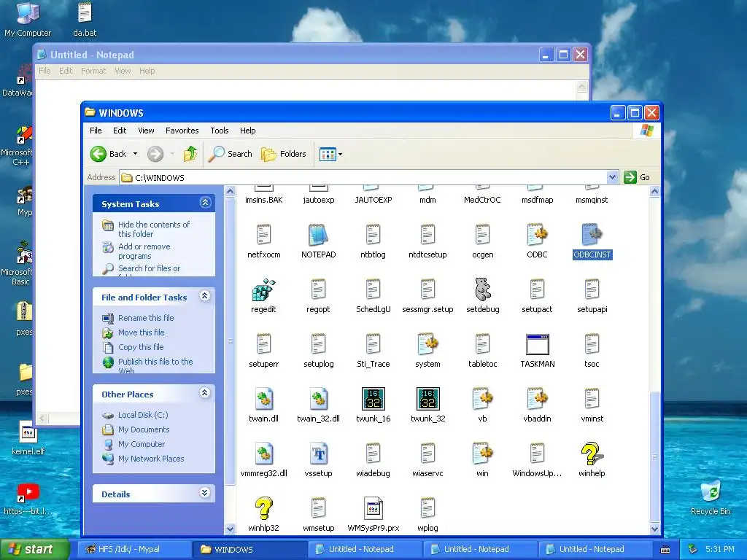Select the vssetup font-style icon
747x560 pixels.
(318, 454)
